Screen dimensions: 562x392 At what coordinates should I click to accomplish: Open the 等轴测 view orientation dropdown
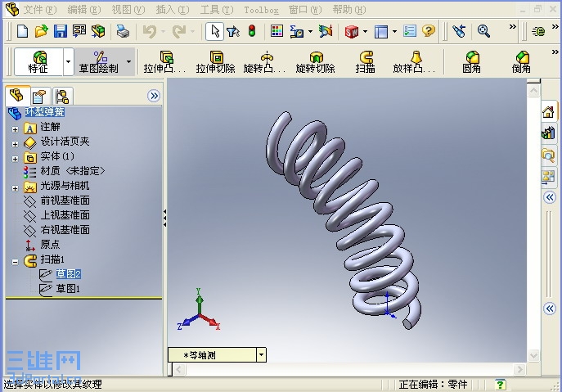click(x=261, y=355)
